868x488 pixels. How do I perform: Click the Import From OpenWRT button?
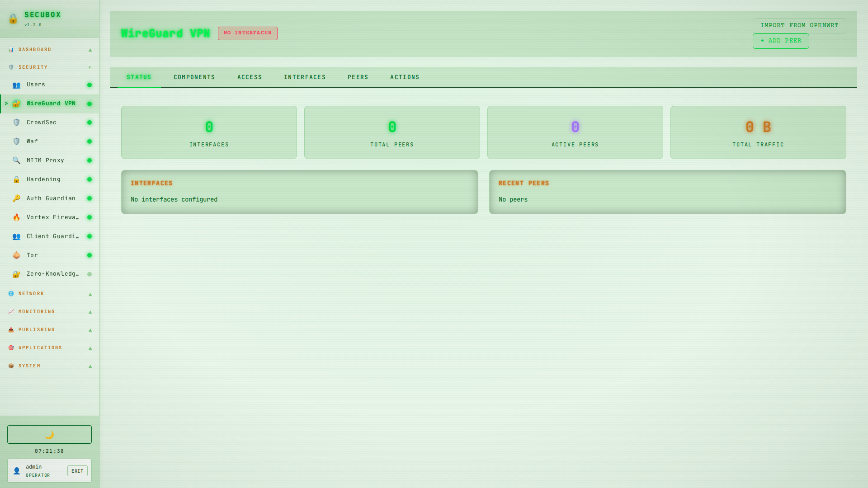pos(799,25)
